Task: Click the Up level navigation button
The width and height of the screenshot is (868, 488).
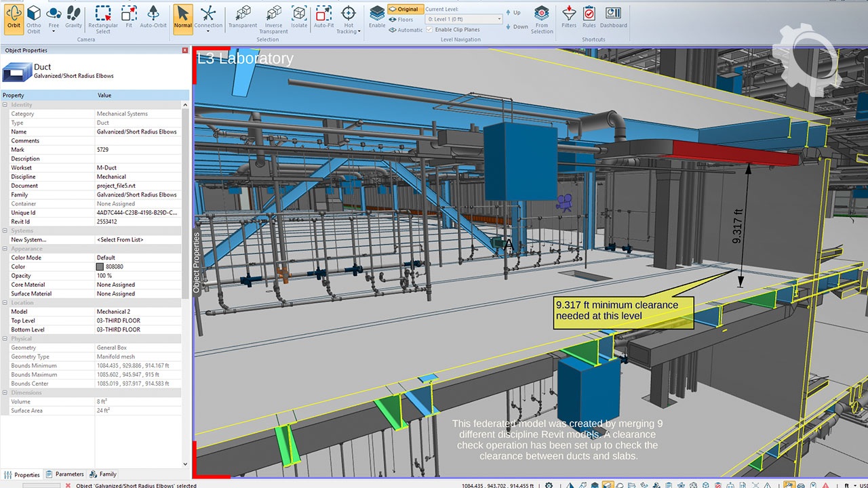Action: coord(513,13)
